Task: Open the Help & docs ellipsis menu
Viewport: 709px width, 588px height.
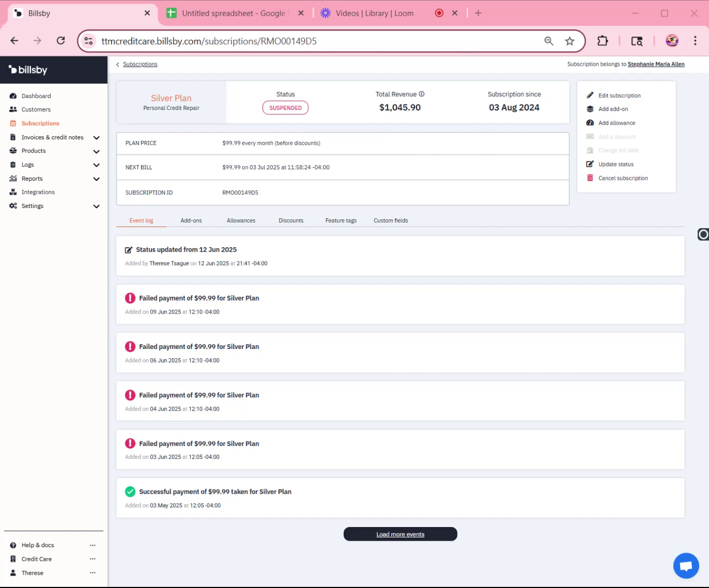Action: 93,545
